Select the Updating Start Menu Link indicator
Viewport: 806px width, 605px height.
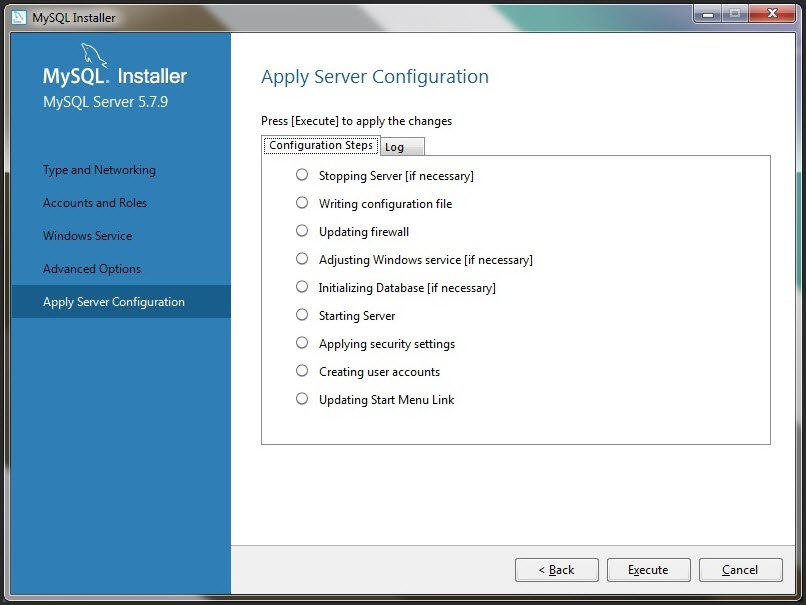[x=302, y=399]
